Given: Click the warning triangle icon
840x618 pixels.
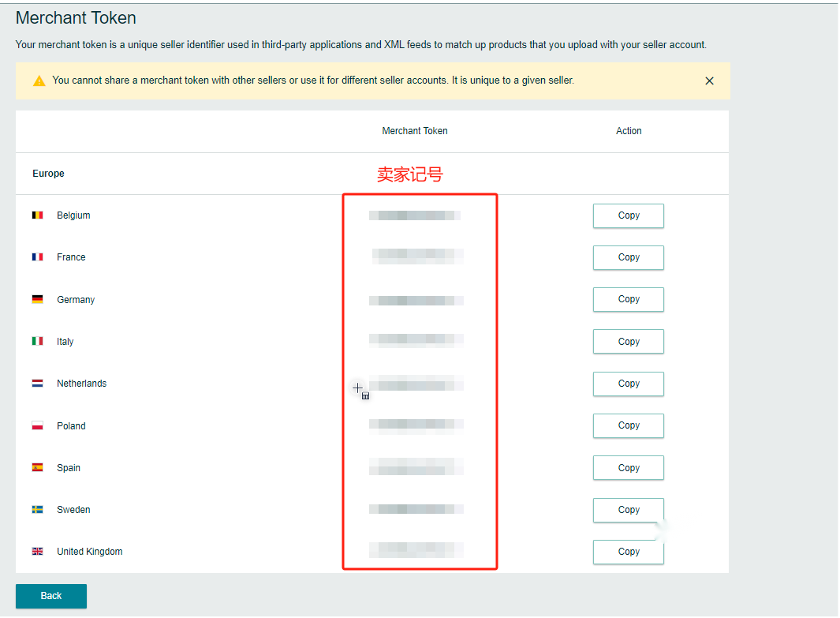Looking at the screenshot, I should [x=39, y=81].
